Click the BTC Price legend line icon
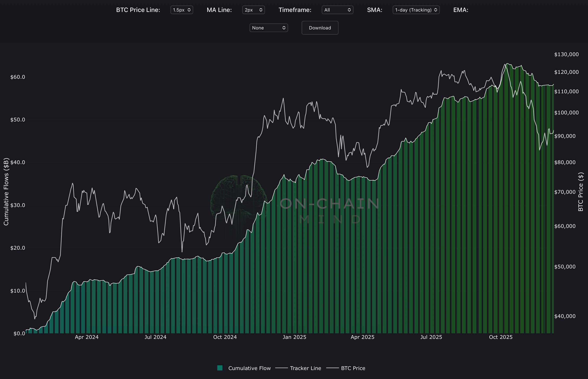This screenshot has height=379, width=588. (332, 368)
